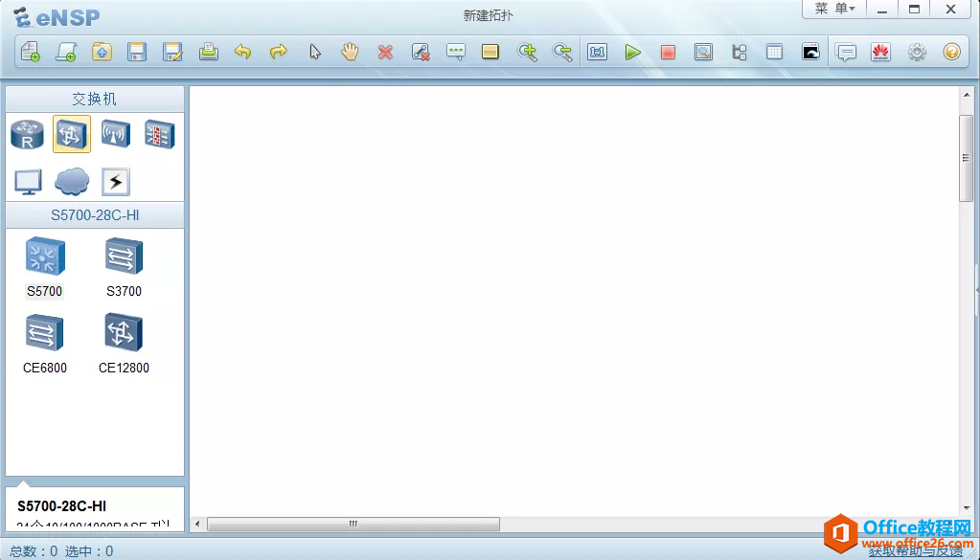This screenshot has height=560, width=980.
Task: Click the canvas scroll up arrow
Action: click(x=967, y=95)
